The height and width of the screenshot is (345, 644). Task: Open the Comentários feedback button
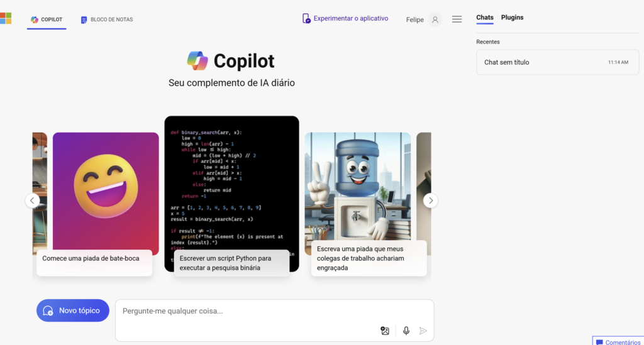tap(619, 342)
